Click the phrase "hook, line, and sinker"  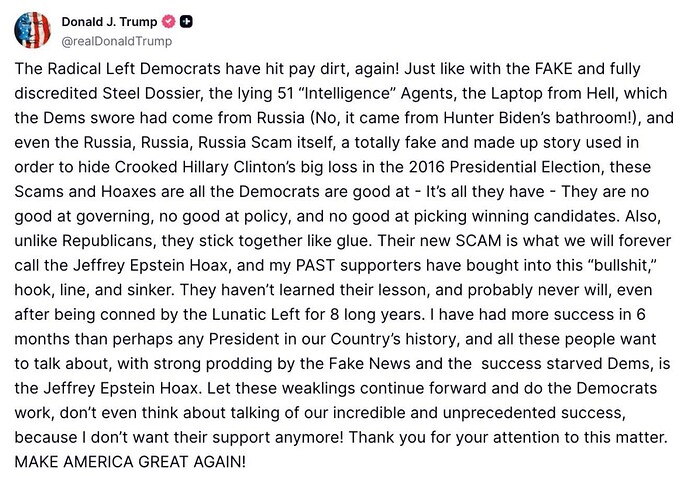click(93, 290)
